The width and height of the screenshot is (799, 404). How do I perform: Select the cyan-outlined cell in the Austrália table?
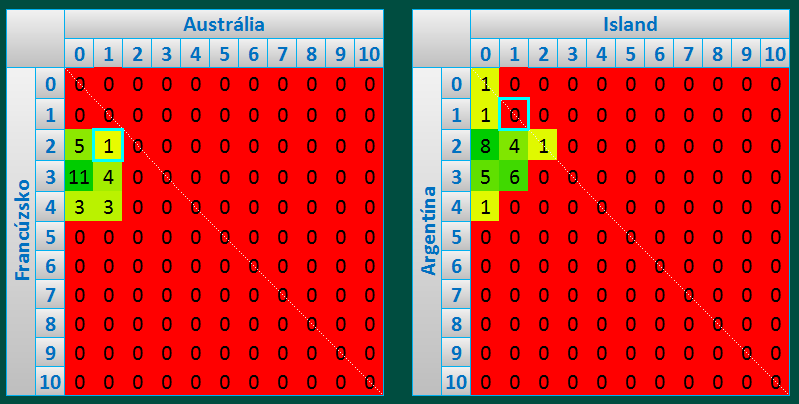pyautogui.click(x=108, y=145)
